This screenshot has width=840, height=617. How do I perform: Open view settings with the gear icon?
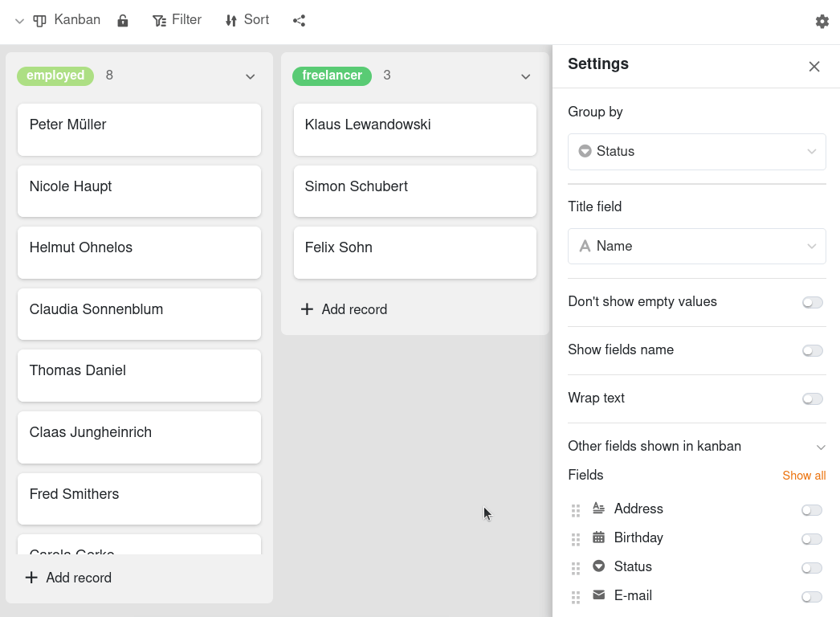[822, 21]
